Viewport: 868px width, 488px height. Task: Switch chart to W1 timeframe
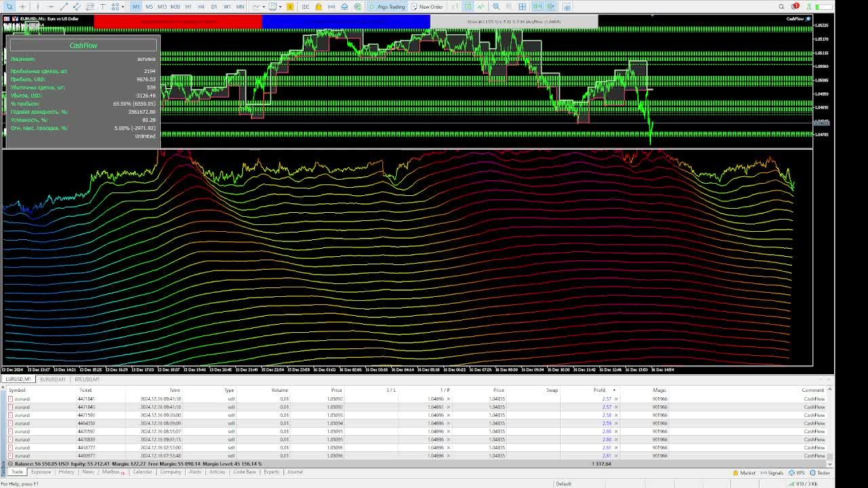(227, 7)
